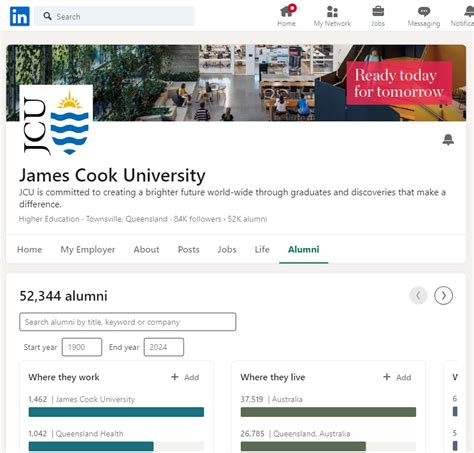Click the End year field

coord(164,347)
